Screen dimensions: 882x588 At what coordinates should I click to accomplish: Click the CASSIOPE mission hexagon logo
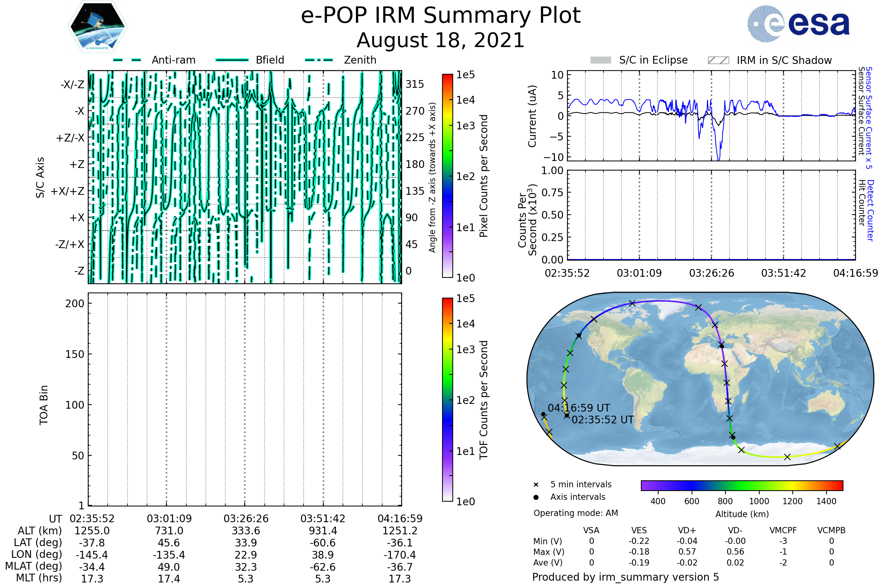[97, 27]
